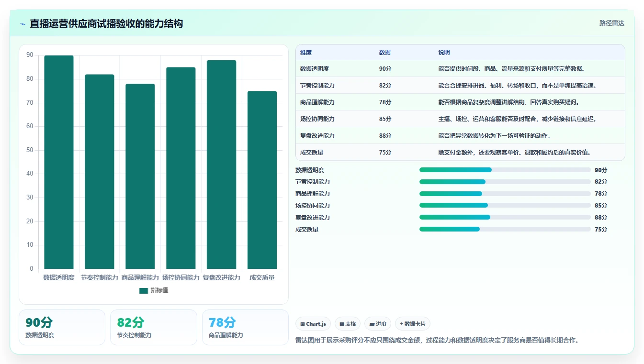Image resolution: width=644 pixels, height=364 pixels.
Task: Click the 78分 progress bar for 商品理解能力
Action: coord(505,194)
